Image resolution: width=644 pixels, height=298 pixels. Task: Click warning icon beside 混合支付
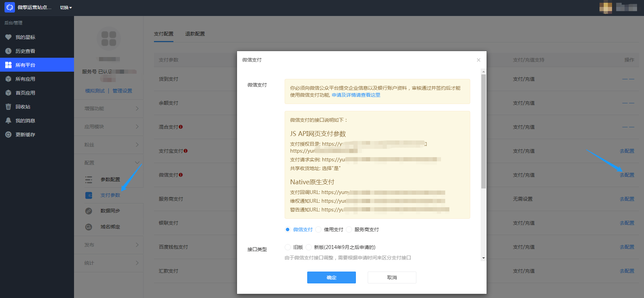(181, 127)
